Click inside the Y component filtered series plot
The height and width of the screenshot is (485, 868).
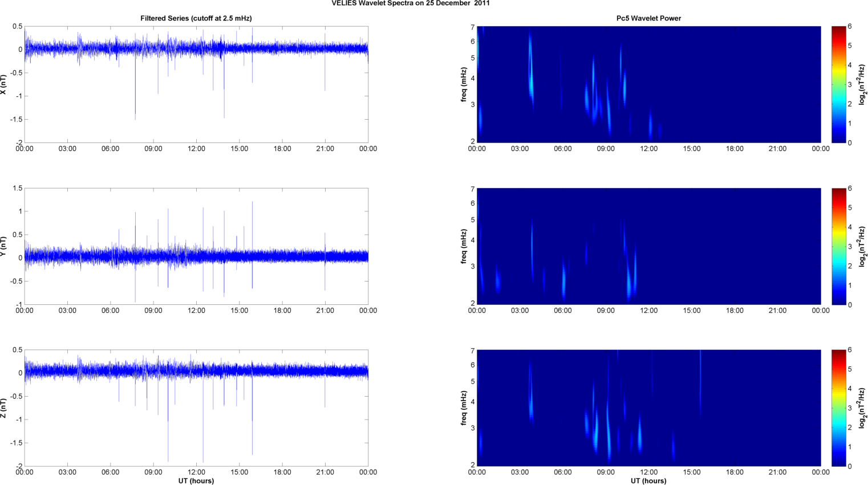point(196,246)
